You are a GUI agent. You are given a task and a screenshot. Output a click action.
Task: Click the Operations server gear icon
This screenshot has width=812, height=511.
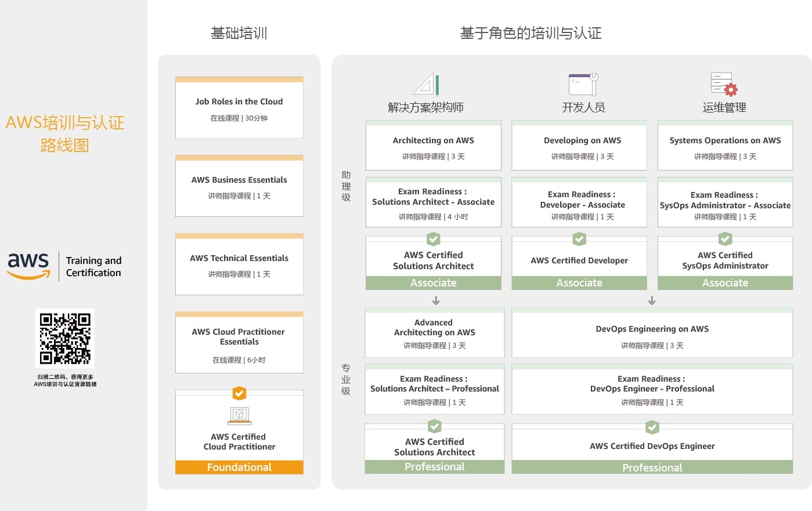coord(724,84)
